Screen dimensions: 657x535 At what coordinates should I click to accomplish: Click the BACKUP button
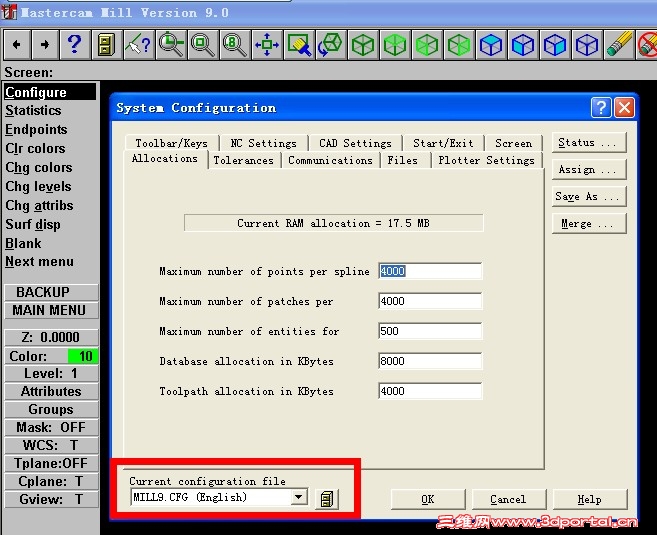point(51,292)
